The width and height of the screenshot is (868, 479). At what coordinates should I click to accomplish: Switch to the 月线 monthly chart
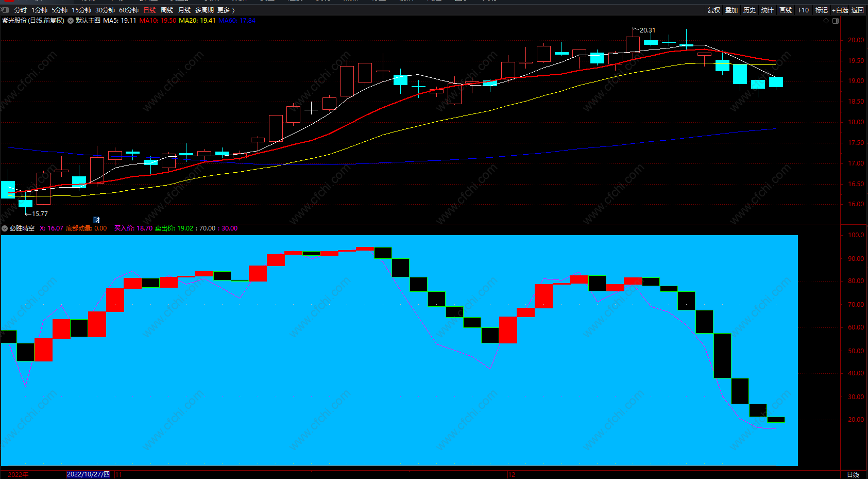tap(184, 10)
